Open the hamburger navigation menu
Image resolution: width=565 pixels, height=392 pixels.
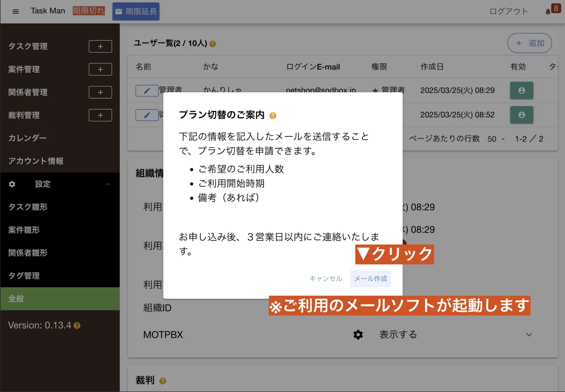(x=16, y=12)
